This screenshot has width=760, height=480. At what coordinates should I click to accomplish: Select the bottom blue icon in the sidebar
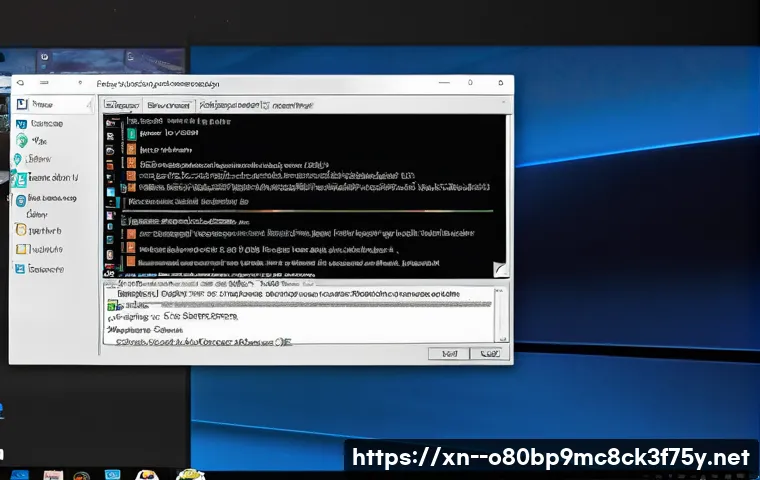(x=20, y=268)
